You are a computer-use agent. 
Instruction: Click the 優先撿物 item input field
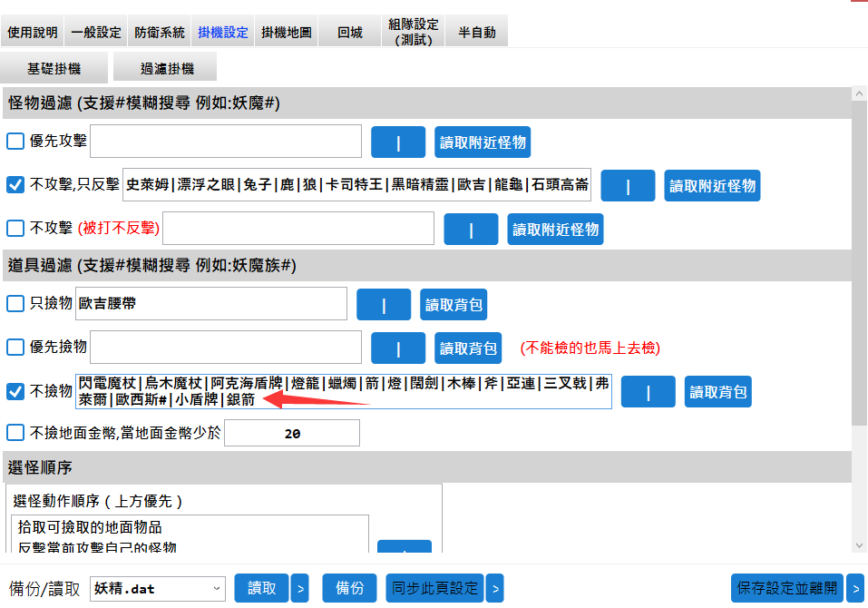226,348
